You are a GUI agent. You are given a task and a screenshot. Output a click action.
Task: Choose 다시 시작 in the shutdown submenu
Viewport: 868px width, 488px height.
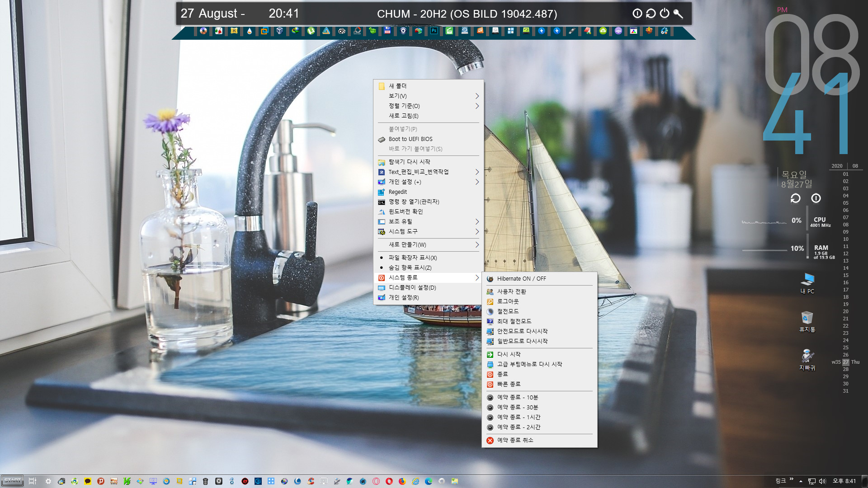click(539, 354)
